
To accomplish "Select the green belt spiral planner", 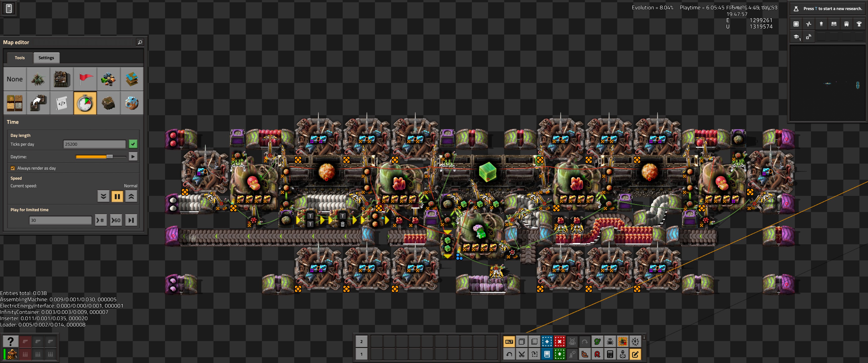I will click(x=598, y=342).
